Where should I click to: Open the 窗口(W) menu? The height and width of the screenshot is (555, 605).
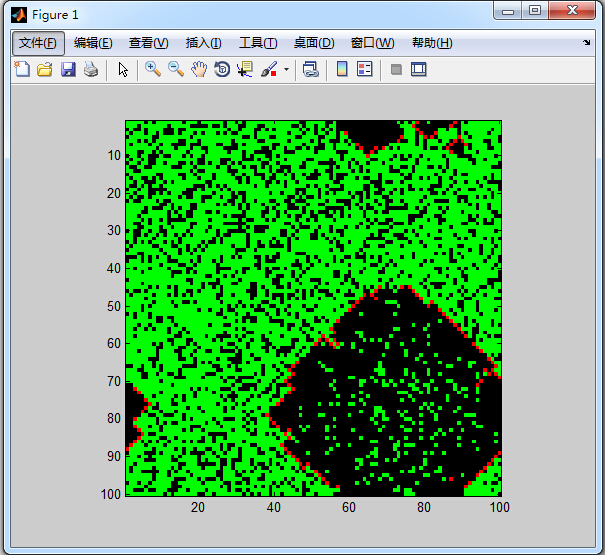[373, 43]
